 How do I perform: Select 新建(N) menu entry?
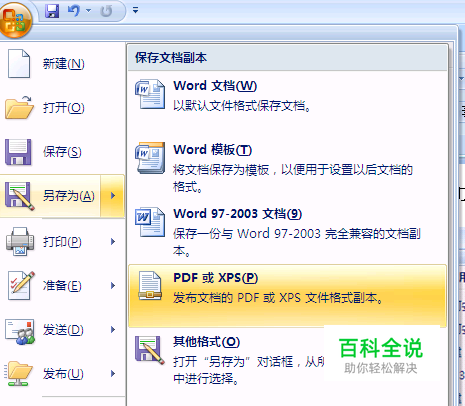pyautogui.click(x=63, y=64)
